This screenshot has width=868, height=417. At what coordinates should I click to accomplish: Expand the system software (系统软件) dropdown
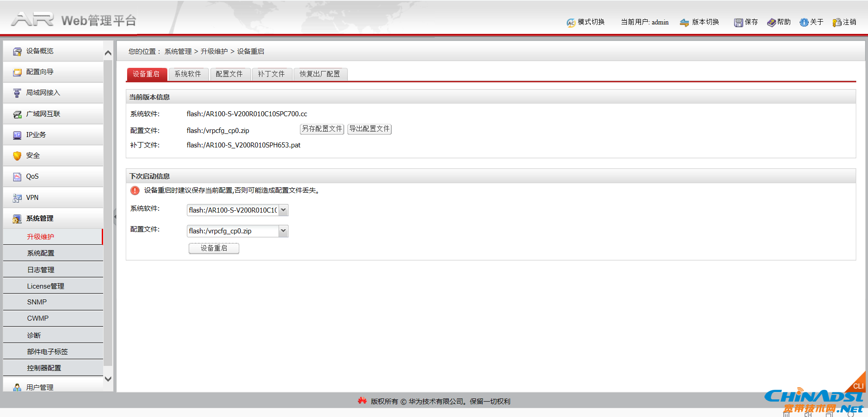(283, 210)
